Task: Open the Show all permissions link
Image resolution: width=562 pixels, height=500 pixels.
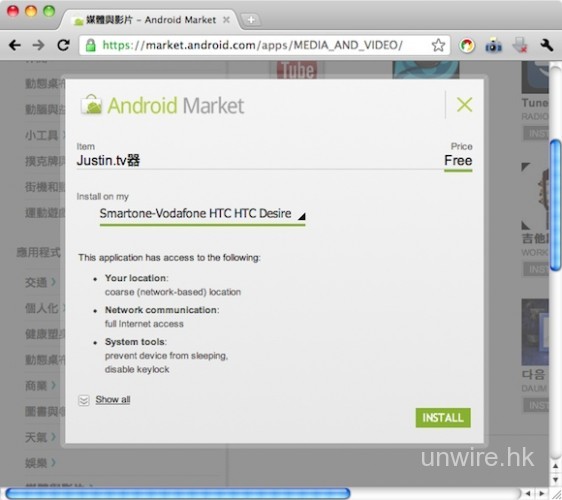Action: (x=113, y=399)
